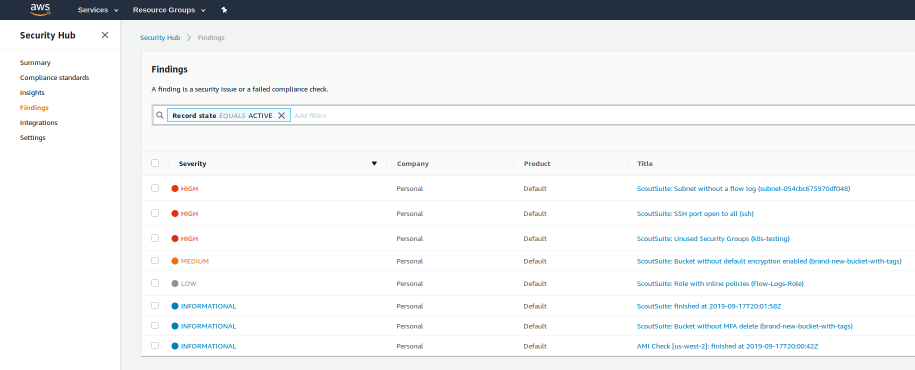Click the blue dot on the AMI Check row
Viewport: 915px width, 370px height.
tap(174, 346)
